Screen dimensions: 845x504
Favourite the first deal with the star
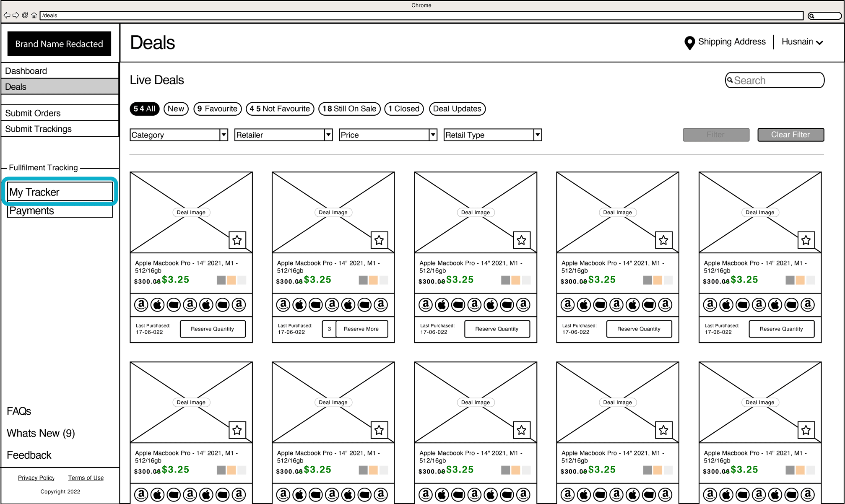tap(237, 240)
